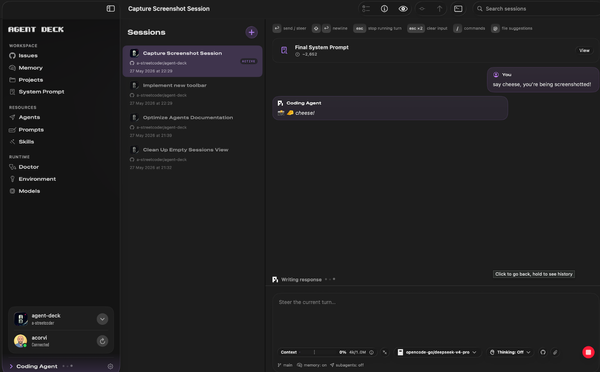Click the 'cheese!' agent reply text
The width and height of the screenshot is (600, 372).
tap(305, 113)
